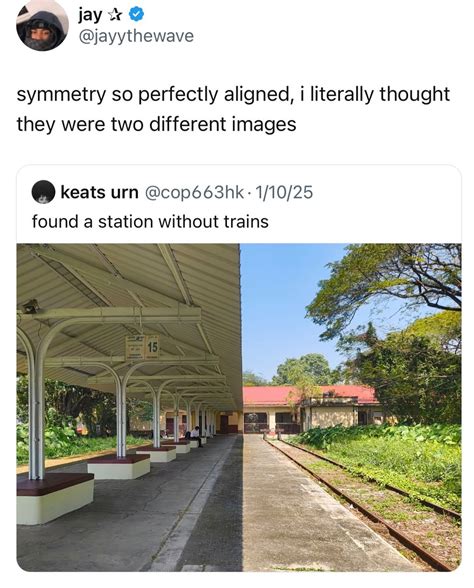Click the security camera under the platform roof

tap(31, 306)
